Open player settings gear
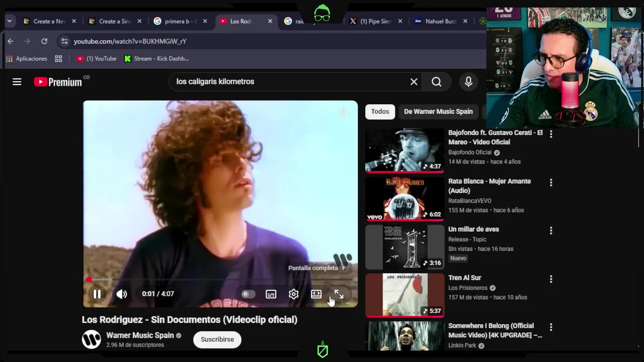The image size is (644, 362). coord(294,294)
